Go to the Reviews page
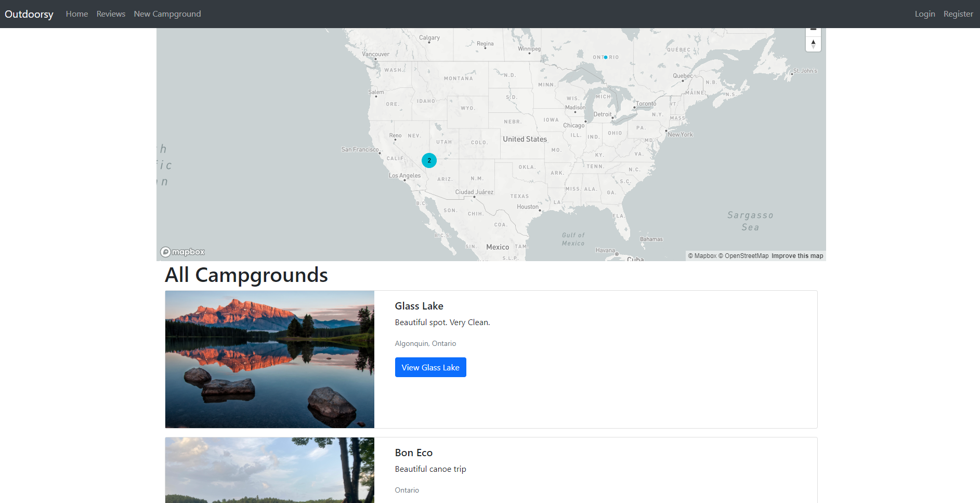Viewport: 980px width, 503px height. coord(111,14)
